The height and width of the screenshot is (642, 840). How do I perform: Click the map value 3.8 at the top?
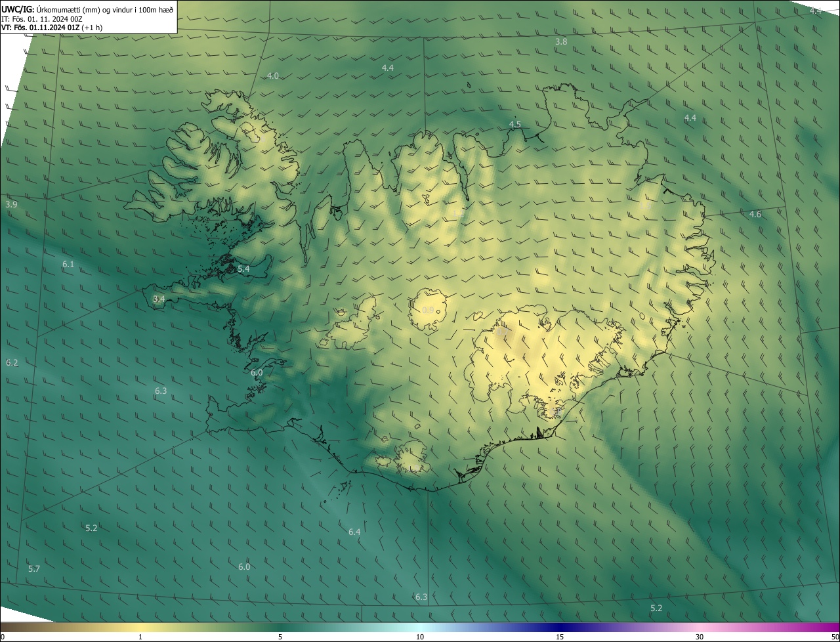pos(561,41)
